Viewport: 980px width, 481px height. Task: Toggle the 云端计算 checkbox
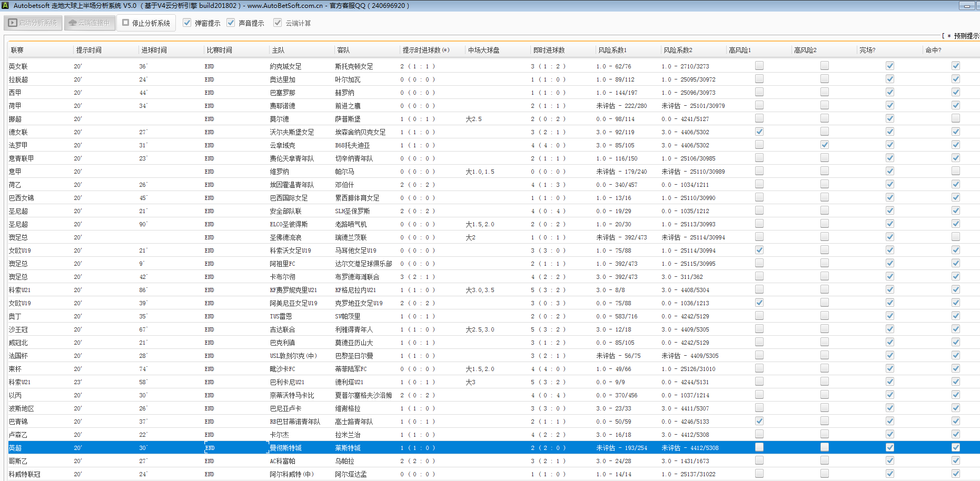tap(278, 23)
